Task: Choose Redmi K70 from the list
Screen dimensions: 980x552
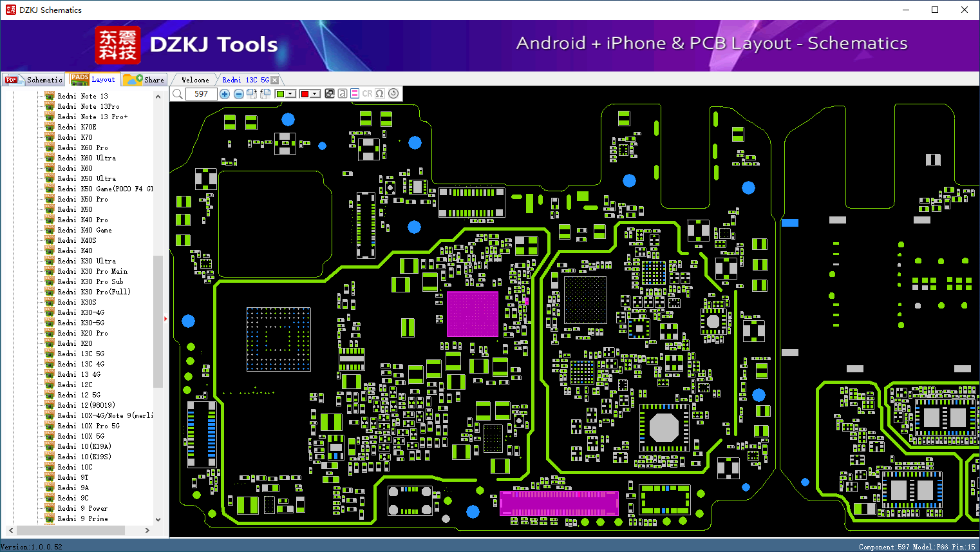Action: [75, 137]
